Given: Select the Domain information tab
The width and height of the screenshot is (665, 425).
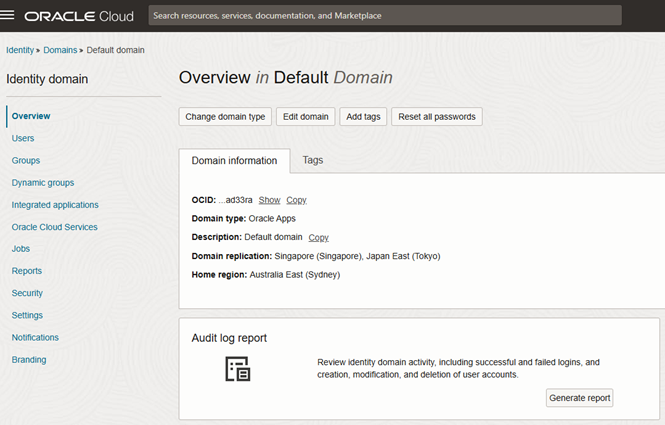Looking at the screenshot, I should tap(235, 161).
